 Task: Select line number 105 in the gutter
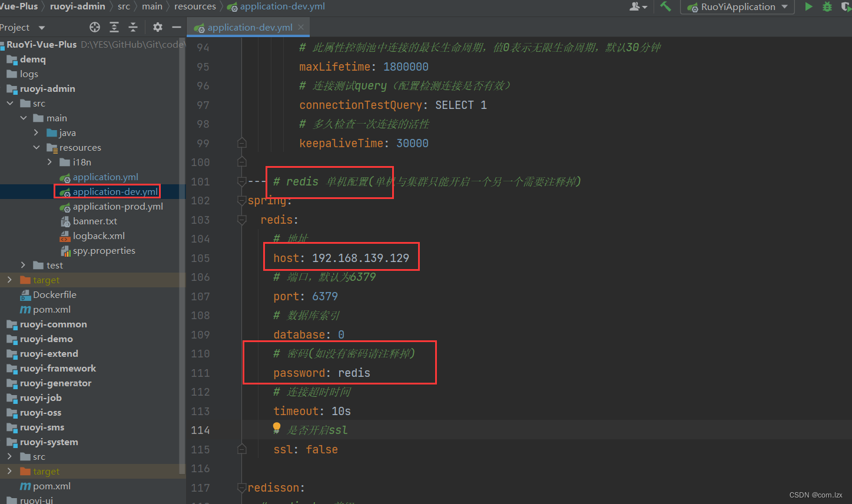(x=200, y=258)
